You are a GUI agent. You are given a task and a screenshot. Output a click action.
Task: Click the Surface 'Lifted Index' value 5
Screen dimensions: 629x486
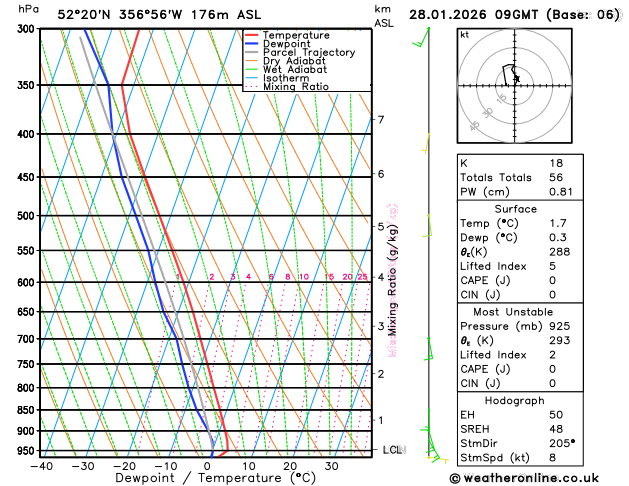click(552, 266)
